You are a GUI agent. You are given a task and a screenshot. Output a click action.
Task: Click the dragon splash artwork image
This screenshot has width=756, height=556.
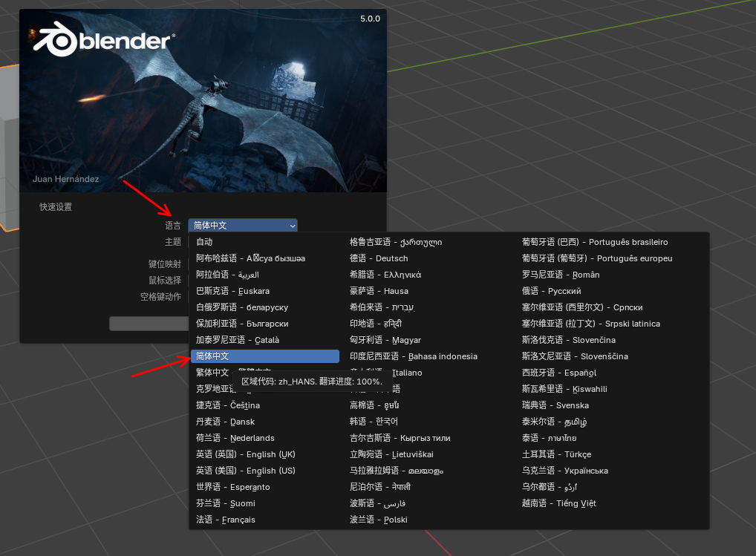tap(203, 101)
